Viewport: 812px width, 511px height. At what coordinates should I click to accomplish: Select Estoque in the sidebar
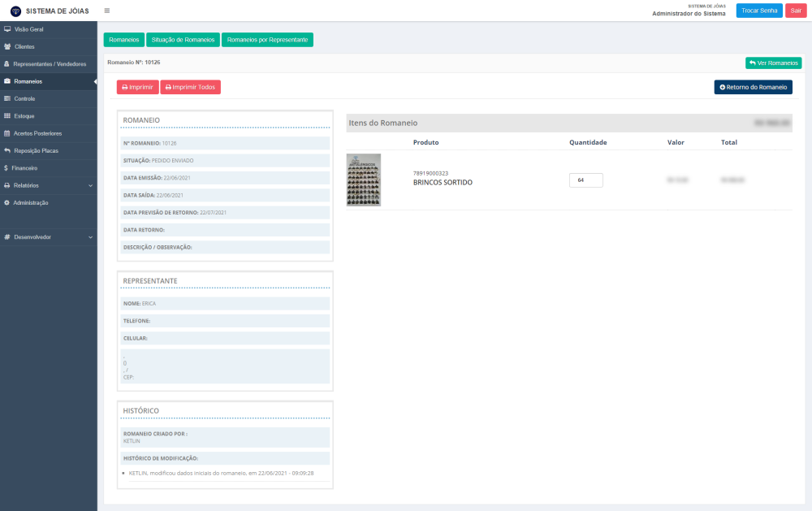pyautogui.click(x=24, y=116)
